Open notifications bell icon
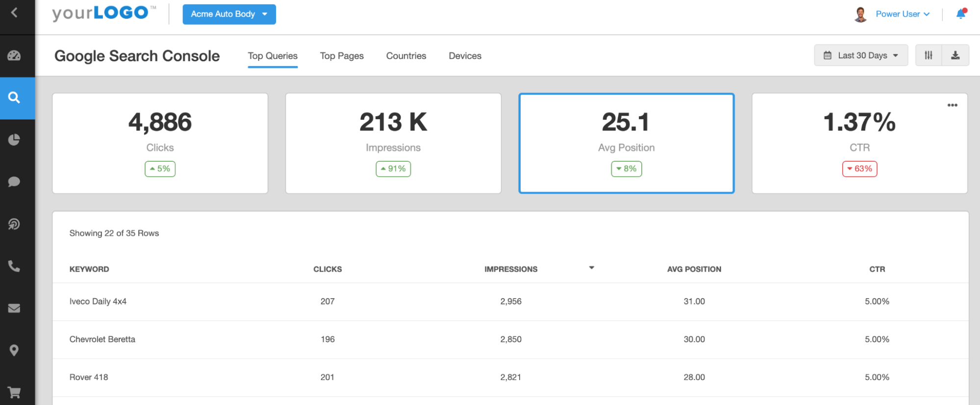The image size is (980, 405). coord(961,14)
